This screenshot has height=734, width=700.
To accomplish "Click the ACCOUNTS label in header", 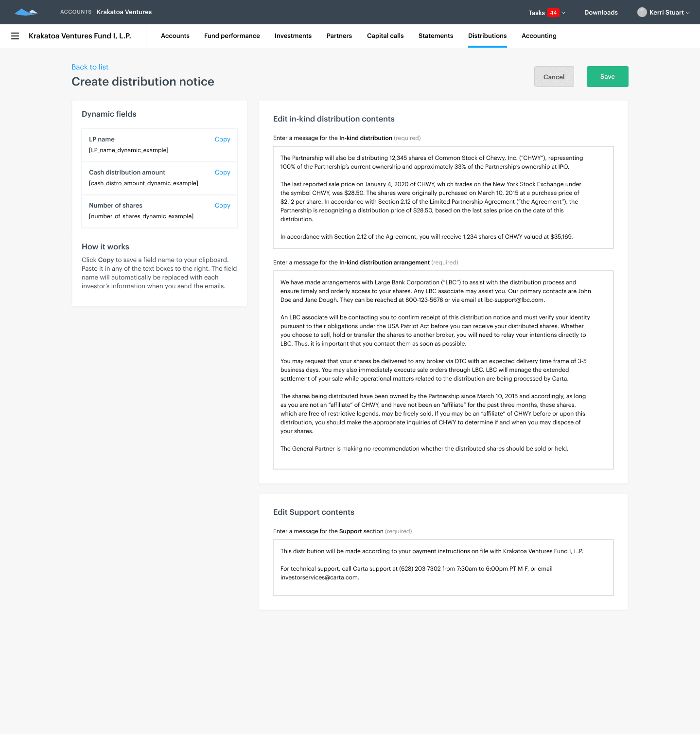I will pyautogui.click(x=76, y=12).
